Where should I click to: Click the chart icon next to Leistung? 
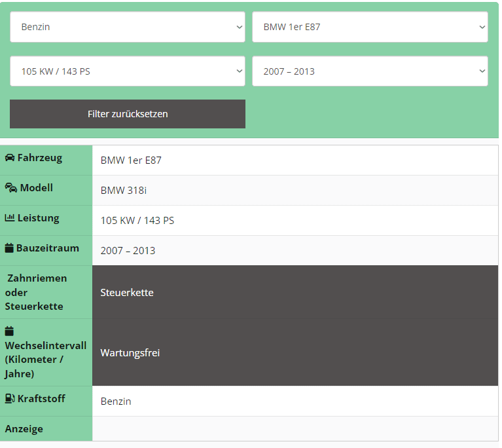(x=10, y=218)
